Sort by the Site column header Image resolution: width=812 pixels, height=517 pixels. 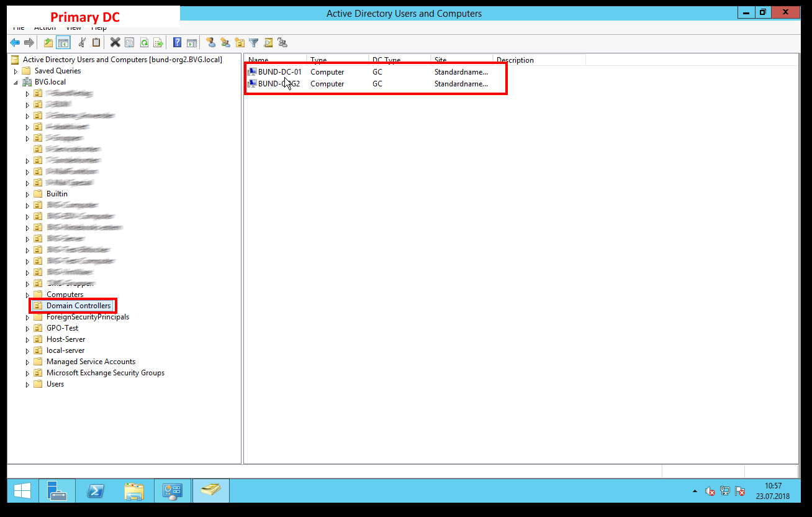[462, 60]
